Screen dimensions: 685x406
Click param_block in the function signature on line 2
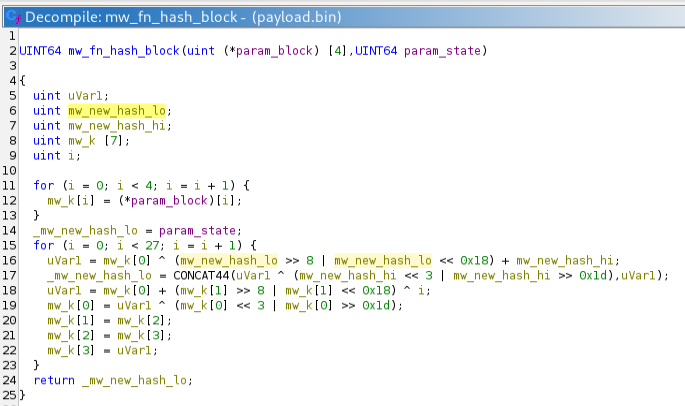274,51
